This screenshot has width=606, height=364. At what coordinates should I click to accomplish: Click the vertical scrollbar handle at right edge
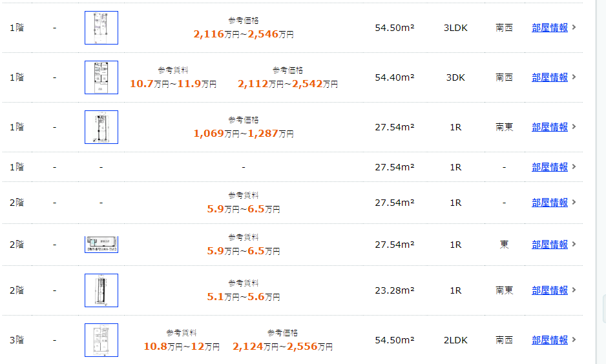point(604,308)
